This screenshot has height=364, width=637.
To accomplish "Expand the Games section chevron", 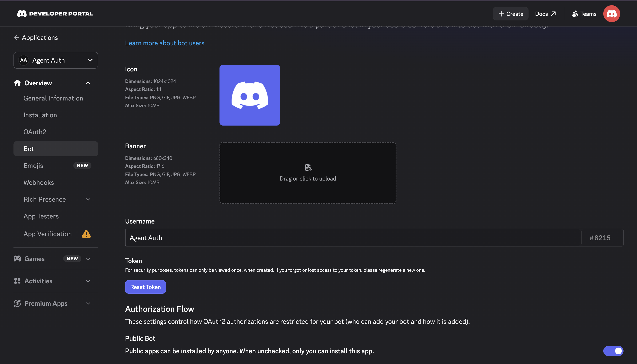I will coord(88,259).
